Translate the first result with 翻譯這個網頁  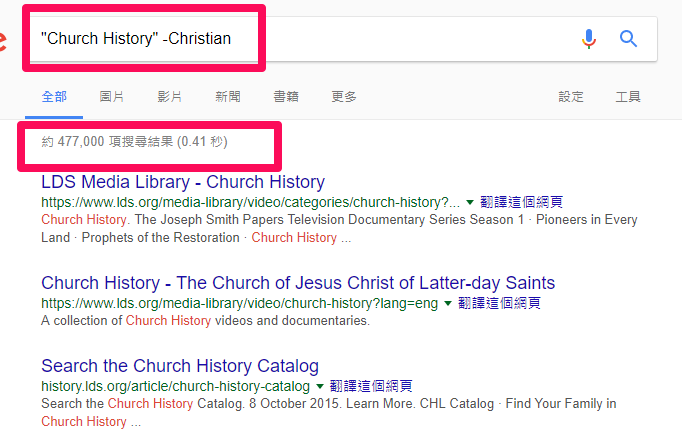pos(522,202)
